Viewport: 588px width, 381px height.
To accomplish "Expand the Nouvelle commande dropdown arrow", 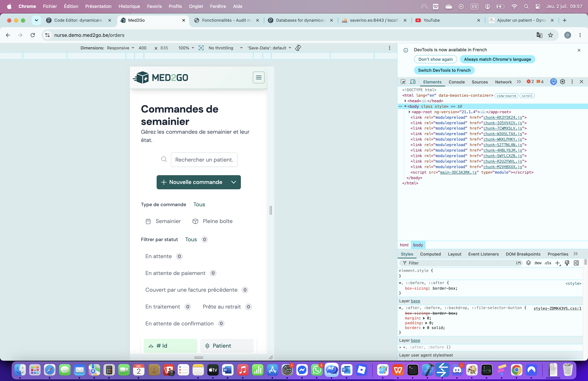I will (x=233, y=182).
